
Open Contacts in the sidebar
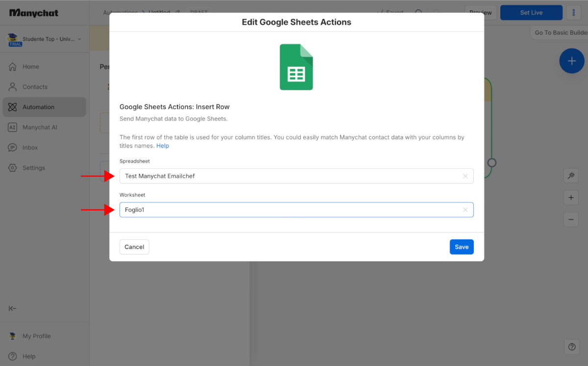(44, 87)
